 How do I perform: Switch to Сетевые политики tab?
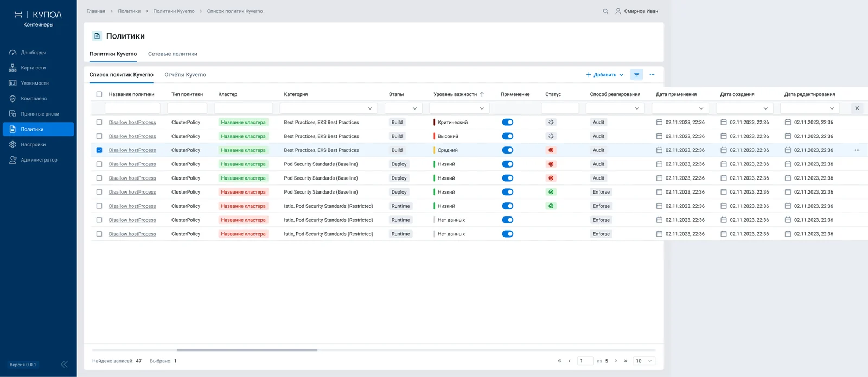click(173, 54)
